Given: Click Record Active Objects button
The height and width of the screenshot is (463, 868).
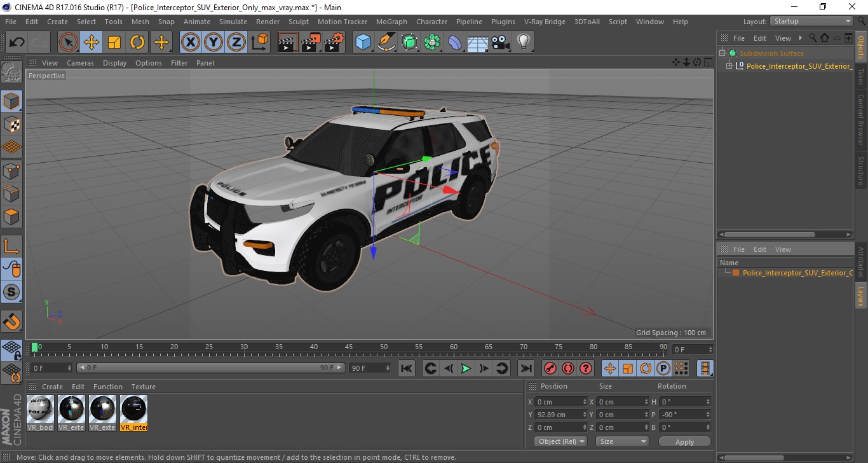Looking at the screenshot, I should pyautogui.click(x=550, y=368).
